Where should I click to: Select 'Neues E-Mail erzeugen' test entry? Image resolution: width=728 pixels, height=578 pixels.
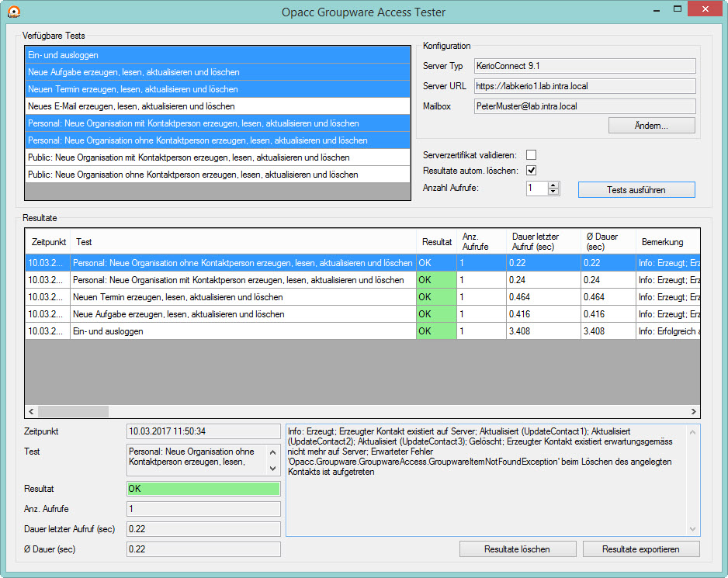click(218, 106)
